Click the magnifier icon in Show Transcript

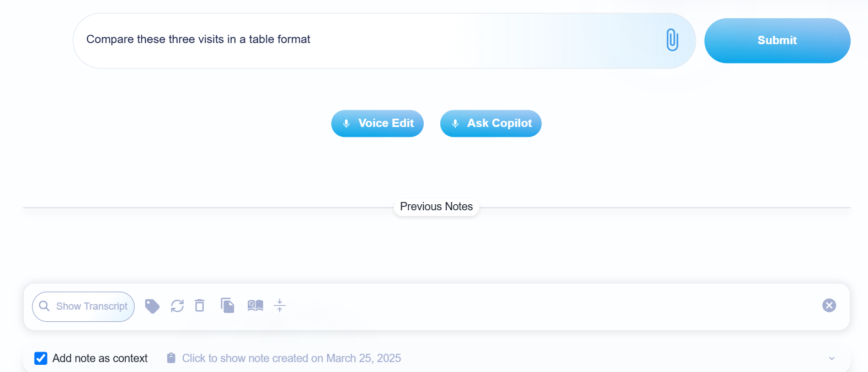(x=45, y=306)
